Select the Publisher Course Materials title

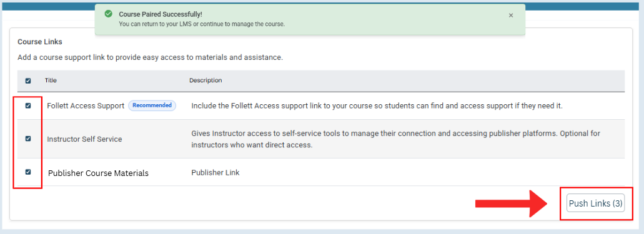click(98, 173)
